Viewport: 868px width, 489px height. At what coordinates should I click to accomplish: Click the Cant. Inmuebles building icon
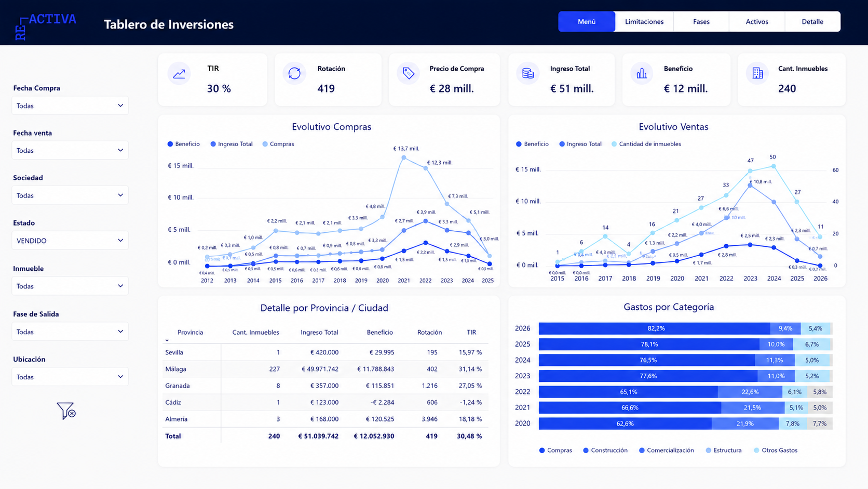[x=757, y=74]
